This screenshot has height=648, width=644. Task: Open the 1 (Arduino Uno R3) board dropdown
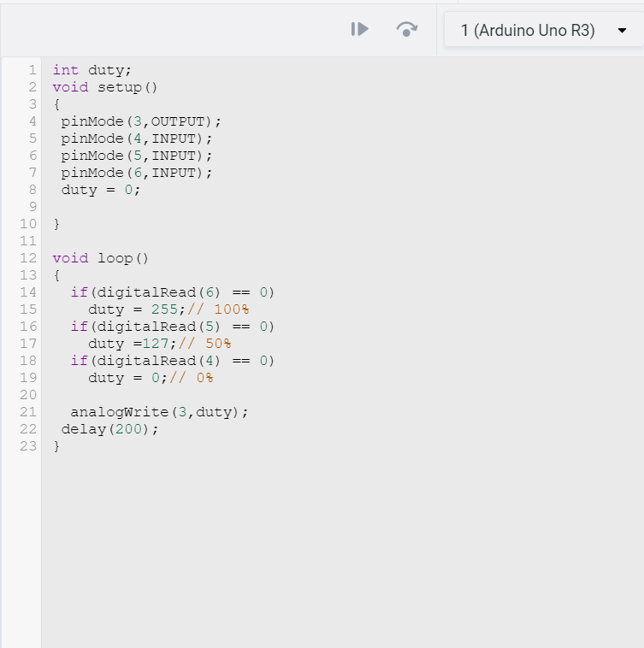coord(544,30)
